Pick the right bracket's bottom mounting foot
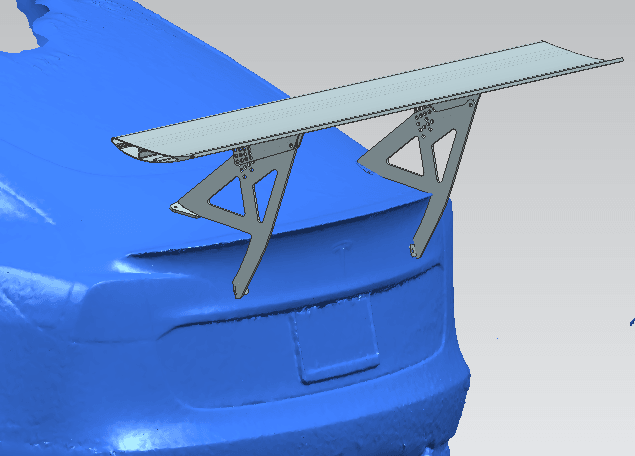The height and width of the screenshot is (456, 635). tap(413, 247)
